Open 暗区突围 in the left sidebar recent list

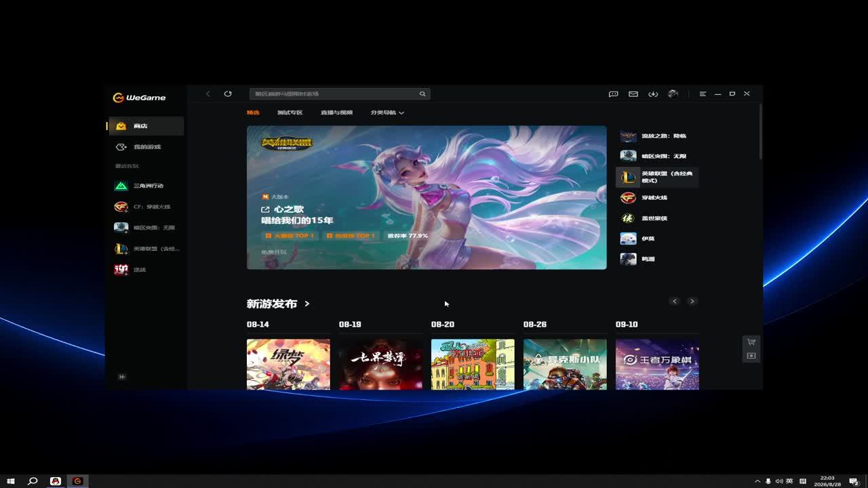click(146, 228)
